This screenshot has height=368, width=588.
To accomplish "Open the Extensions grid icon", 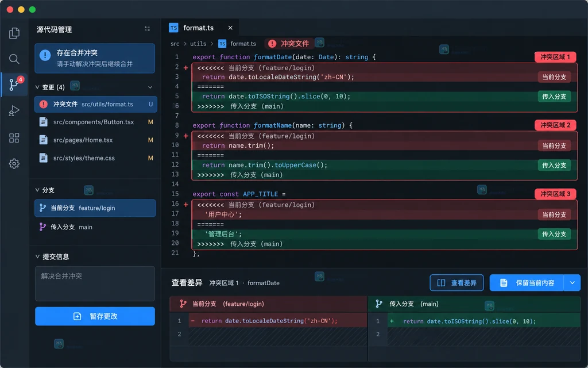I will [14, 138].
